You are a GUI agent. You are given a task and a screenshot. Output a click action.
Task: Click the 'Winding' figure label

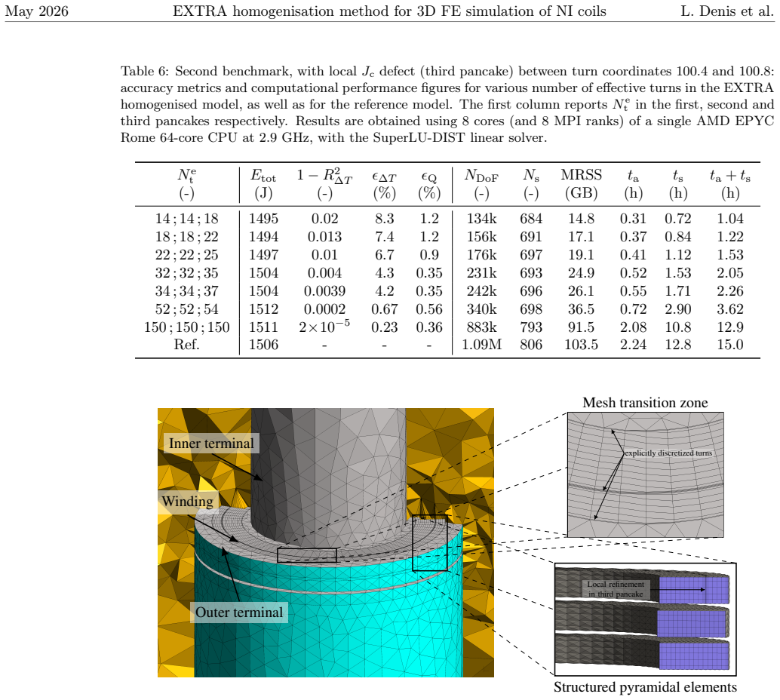coord(188,501)
